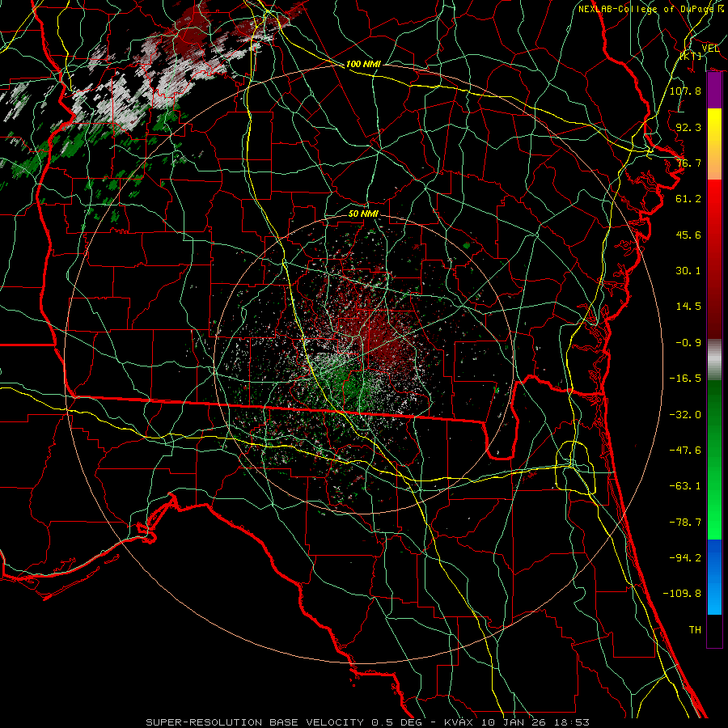Select the 14.5 velocity scale value

(x=688, y=307)
